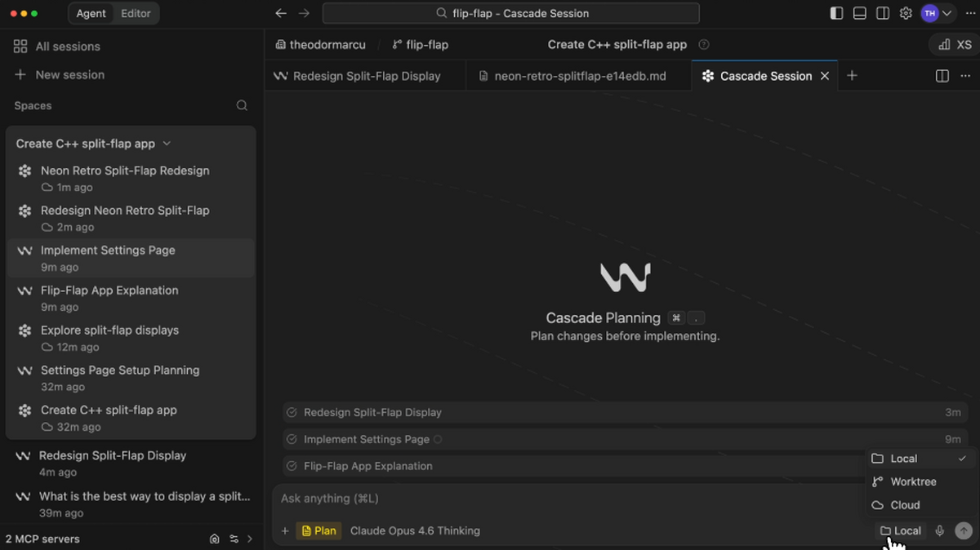
Task: Collapse the Create C++ split-flap app space
Action: pos(93,144)
